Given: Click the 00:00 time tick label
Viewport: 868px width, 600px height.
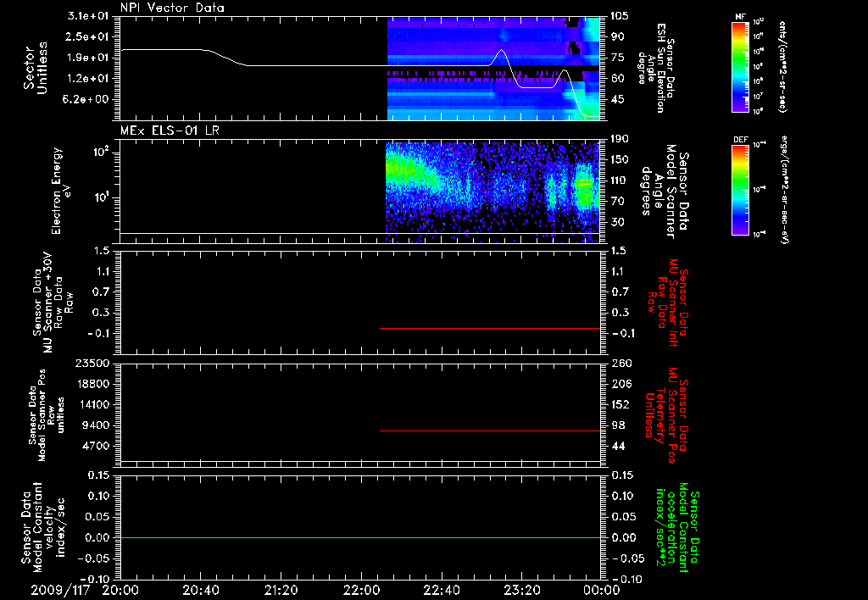Looking at the screenshot, I should pos(602,590).
